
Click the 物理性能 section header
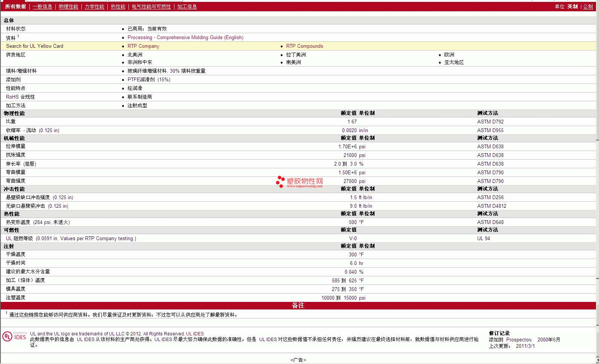point(14,113)
